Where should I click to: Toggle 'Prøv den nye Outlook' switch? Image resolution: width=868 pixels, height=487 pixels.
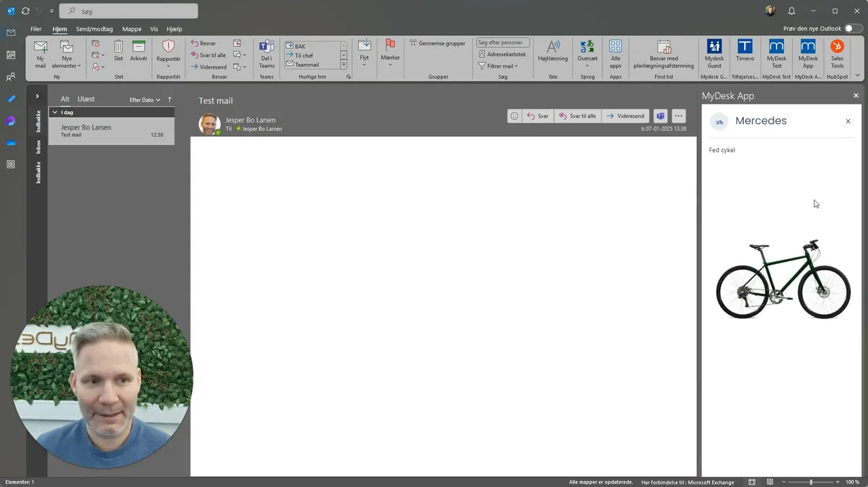(853, 28)
